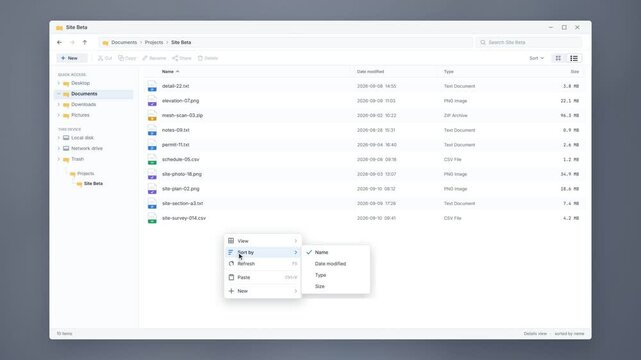Expand the Network drive tree node

click(x=59, y=149)
